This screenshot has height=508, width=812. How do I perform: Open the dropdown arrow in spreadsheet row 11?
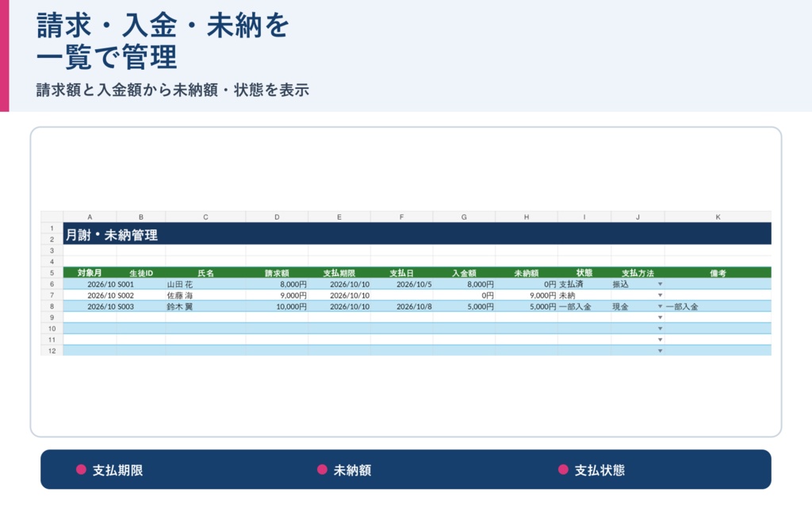click(x=660, y=340)
